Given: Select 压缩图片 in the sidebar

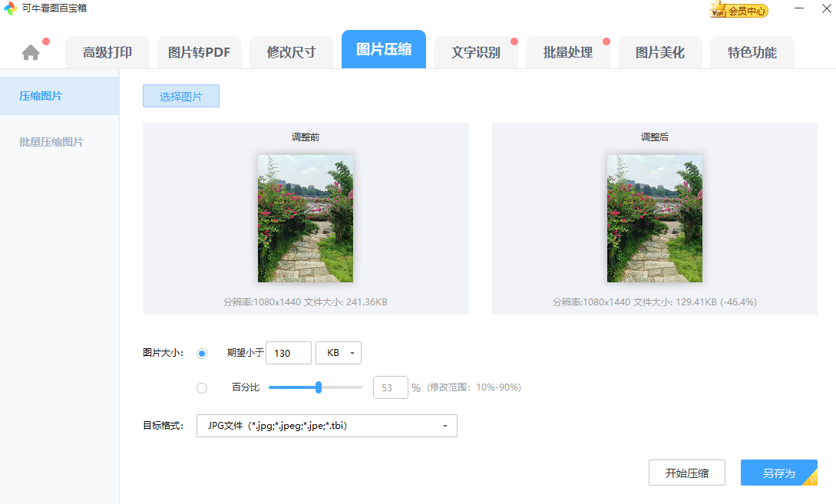Looking at the screenshot, I should (60, 96).
